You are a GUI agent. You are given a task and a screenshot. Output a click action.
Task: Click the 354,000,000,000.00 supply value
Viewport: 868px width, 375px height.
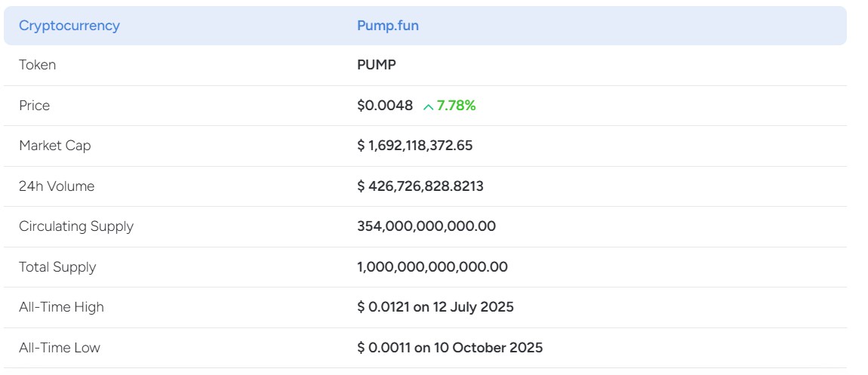[x=426, y=226]
